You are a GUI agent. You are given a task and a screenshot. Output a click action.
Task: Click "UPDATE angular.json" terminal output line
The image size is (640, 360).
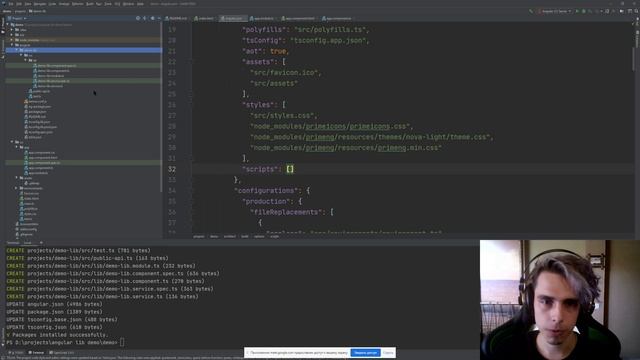pos(54,304)
